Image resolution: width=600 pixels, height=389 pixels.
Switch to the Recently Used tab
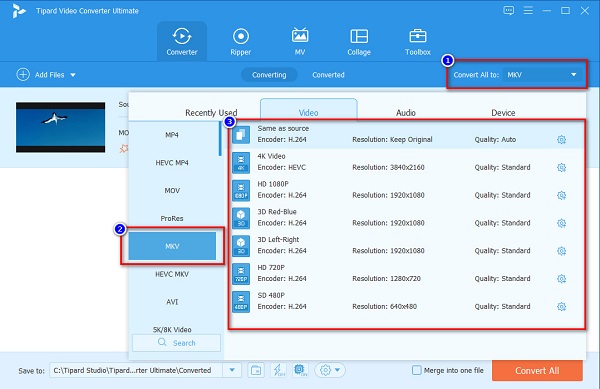click(211, 113)
